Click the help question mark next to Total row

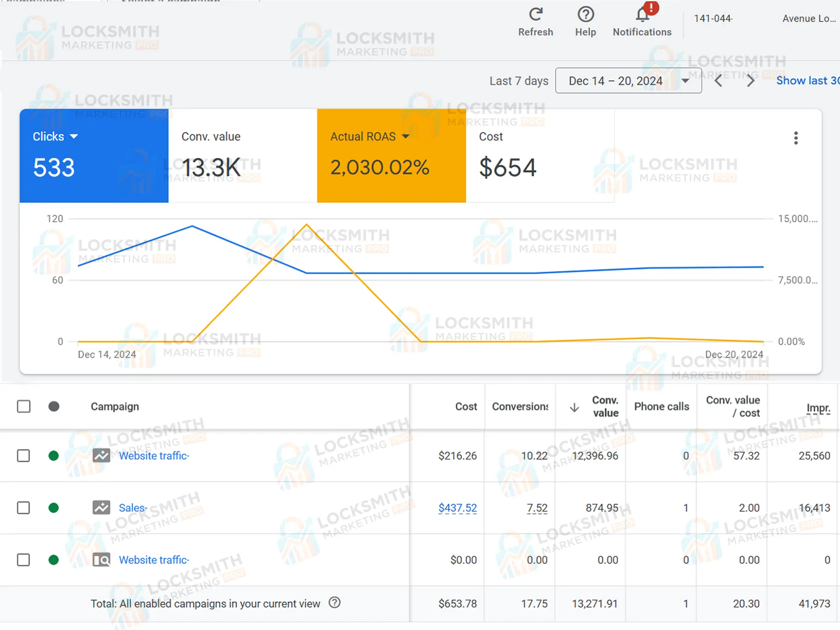click(335, 603)
